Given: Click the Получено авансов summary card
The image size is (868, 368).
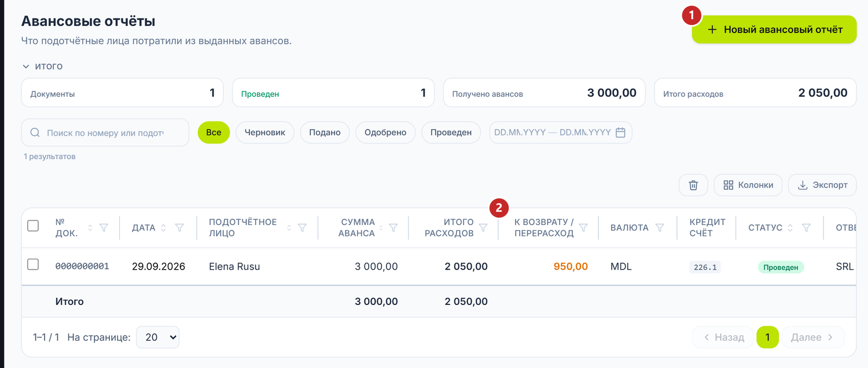Looking at the screenshot, I should pos(544,93).
